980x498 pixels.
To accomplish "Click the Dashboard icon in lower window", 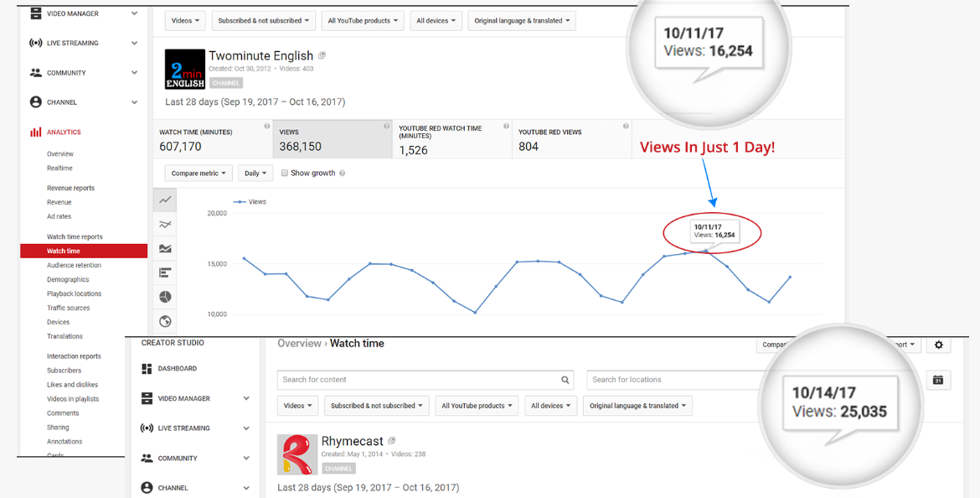I will (x=147, y=369).
